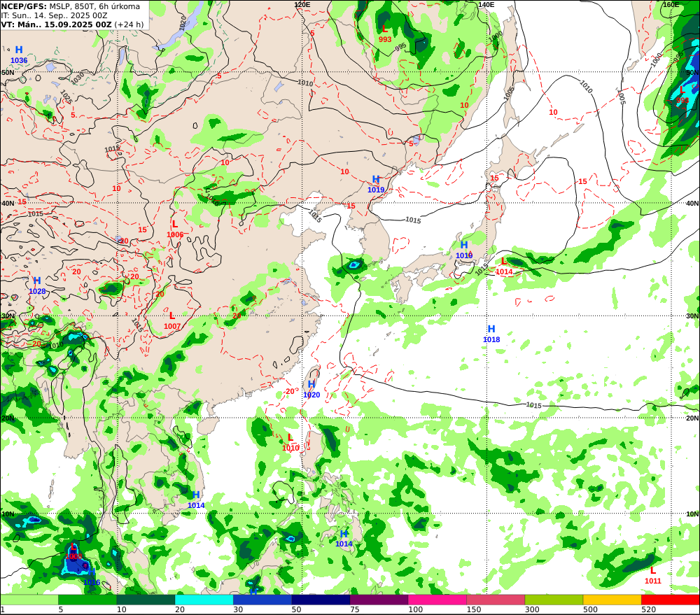Click the legend value 520 below the color bar
The image size is (700, 615).
point(649,609)
